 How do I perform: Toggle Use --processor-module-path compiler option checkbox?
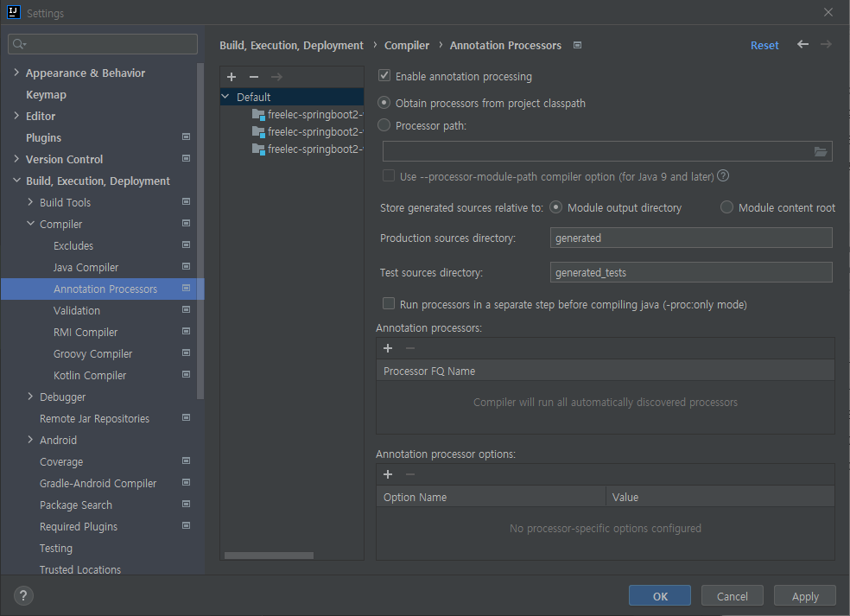[389, 175]
